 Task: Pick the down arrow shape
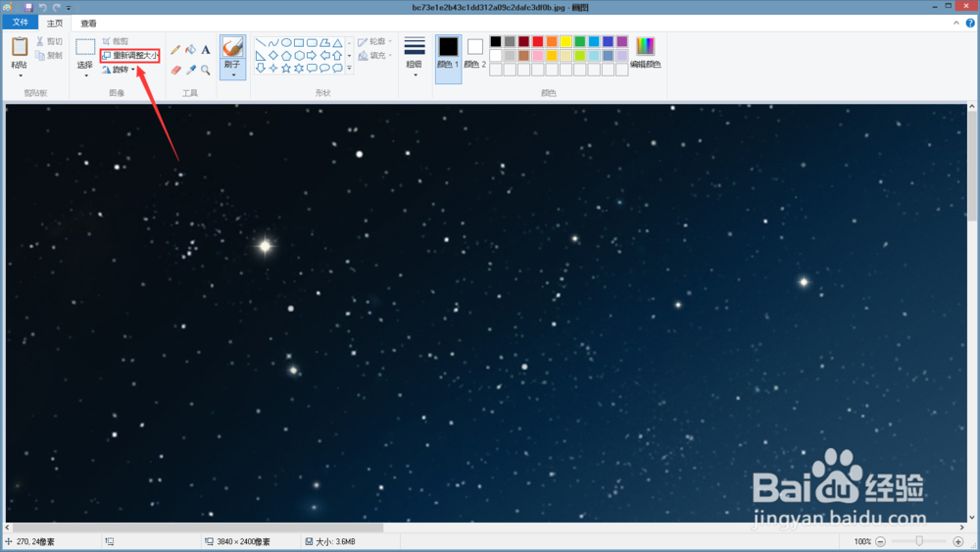(261, 68)
